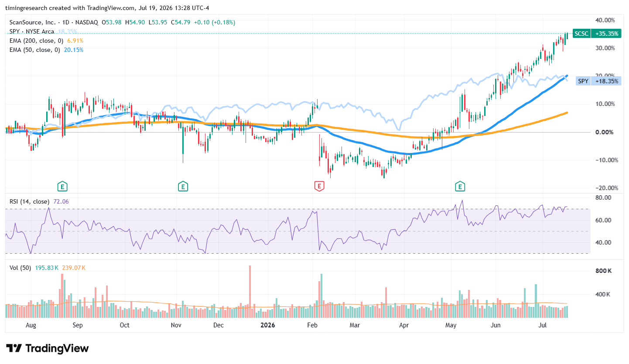This screenshot has width=629, height=364.
Task: Click the +0.10 (+0.18%) change value
Action: point(215,22)
